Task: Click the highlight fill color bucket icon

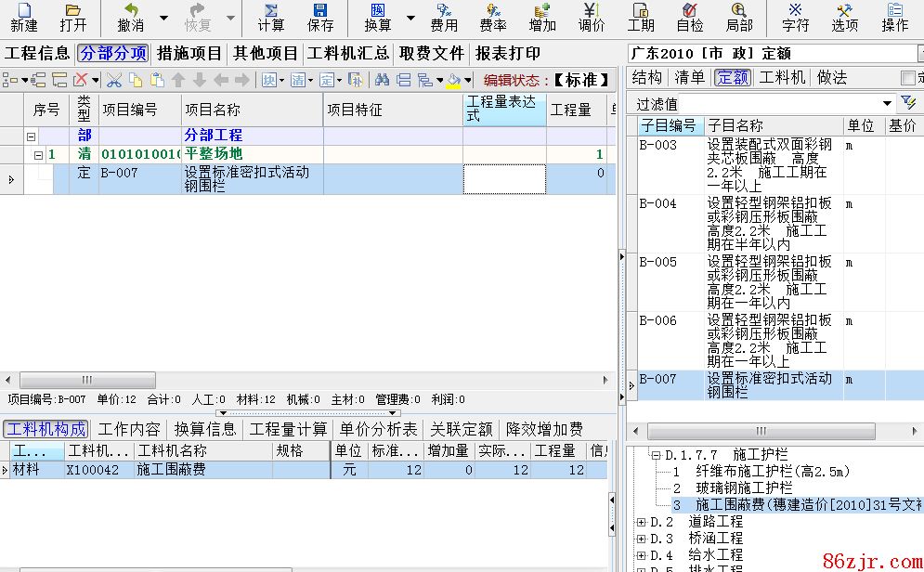Action: (452, 81)
